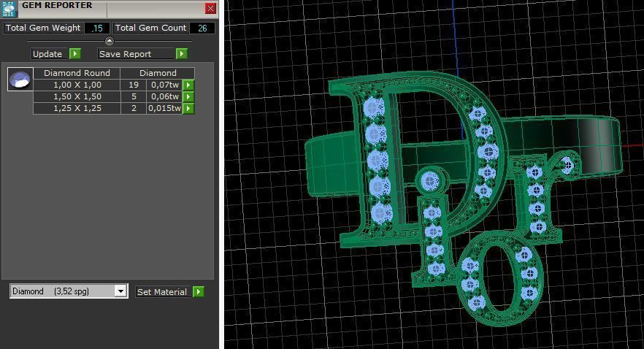Screen dimensions: 644x349
Task: Close the Gem Reporter panel
Action: click(x=211, y=8)
